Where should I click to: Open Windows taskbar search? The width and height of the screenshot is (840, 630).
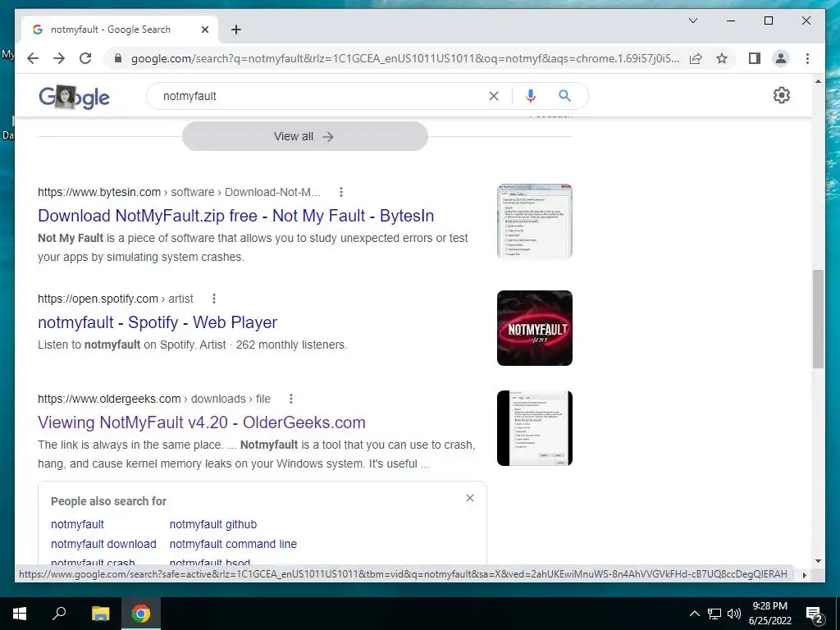pos(59,614)
